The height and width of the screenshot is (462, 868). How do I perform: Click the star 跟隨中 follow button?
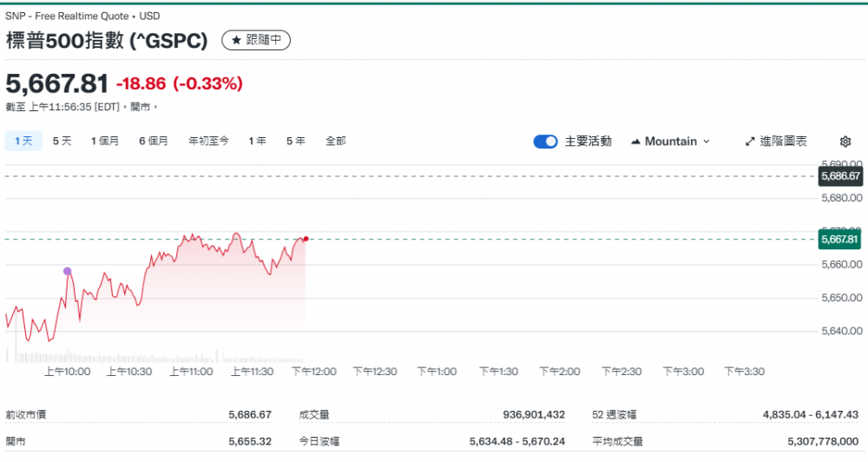256,40
